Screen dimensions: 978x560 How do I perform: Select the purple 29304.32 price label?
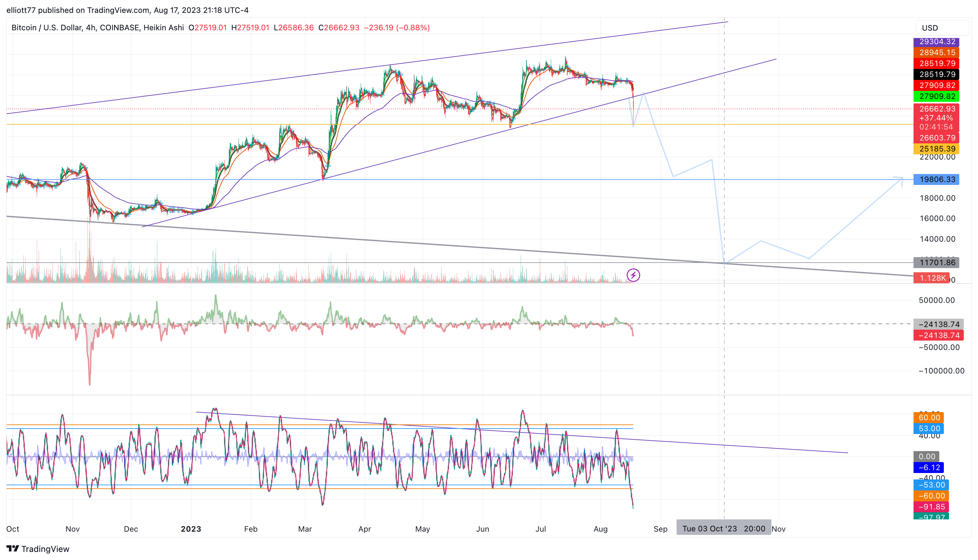[x=936, y=42]
